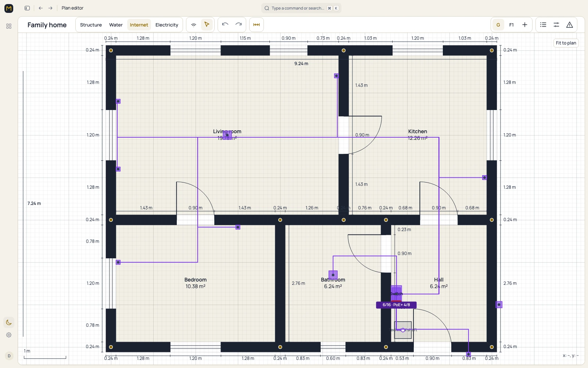Image resolution: width=588 pixels, height=368 pixels.
Task: Select the outdoor device on right exterior wall
Action: pos(499,305)
